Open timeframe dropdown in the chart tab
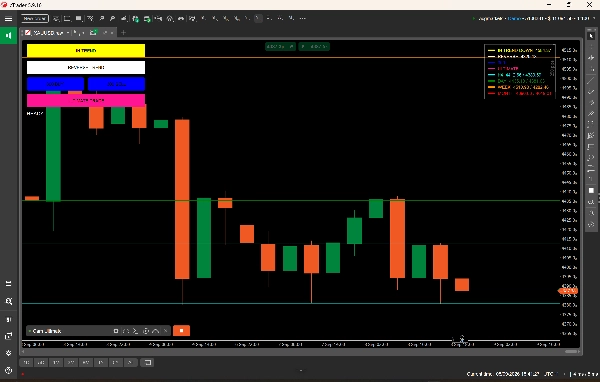The width and height of the screenshot is (600, 382). (78, 33)
